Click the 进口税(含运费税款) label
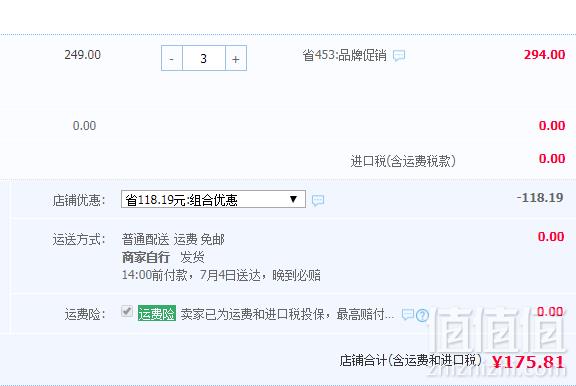The width and height of the screenshot is (576, 386). point(403,161)
